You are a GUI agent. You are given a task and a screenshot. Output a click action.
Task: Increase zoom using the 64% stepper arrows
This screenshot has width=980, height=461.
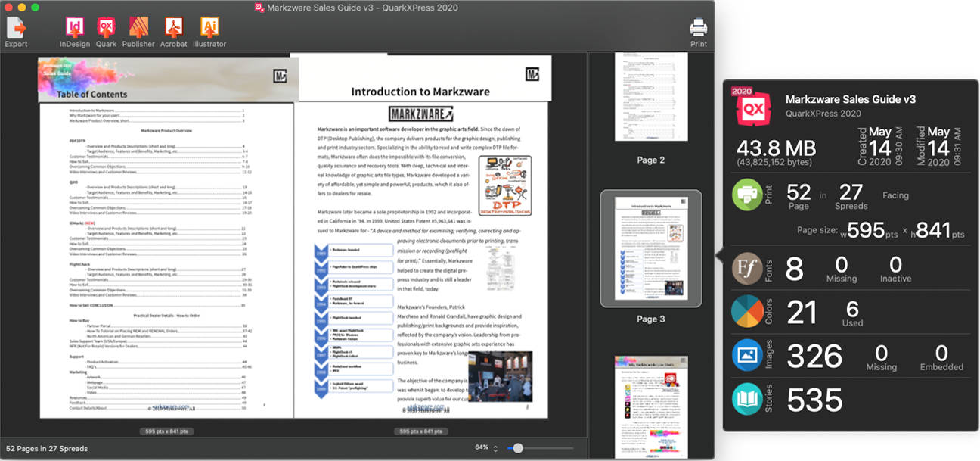click(x=496, y=447)
